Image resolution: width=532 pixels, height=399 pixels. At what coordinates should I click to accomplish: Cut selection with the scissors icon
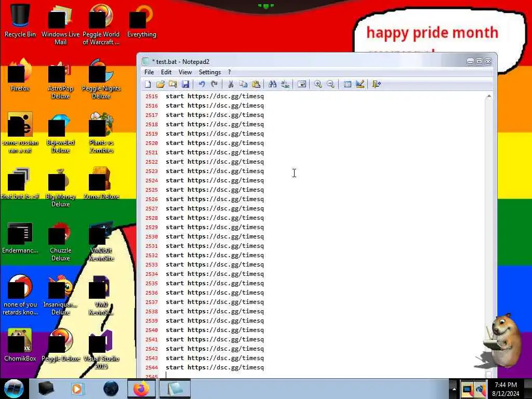[x=231, y=84]
